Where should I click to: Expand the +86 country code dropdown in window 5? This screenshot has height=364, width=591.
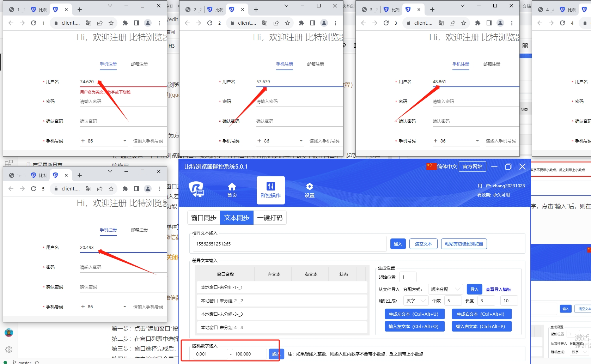coord(103,307)
